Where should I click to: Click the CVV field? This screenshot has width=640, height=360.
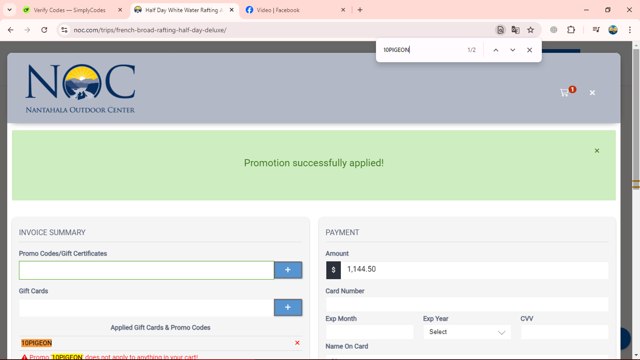(564, 332)
